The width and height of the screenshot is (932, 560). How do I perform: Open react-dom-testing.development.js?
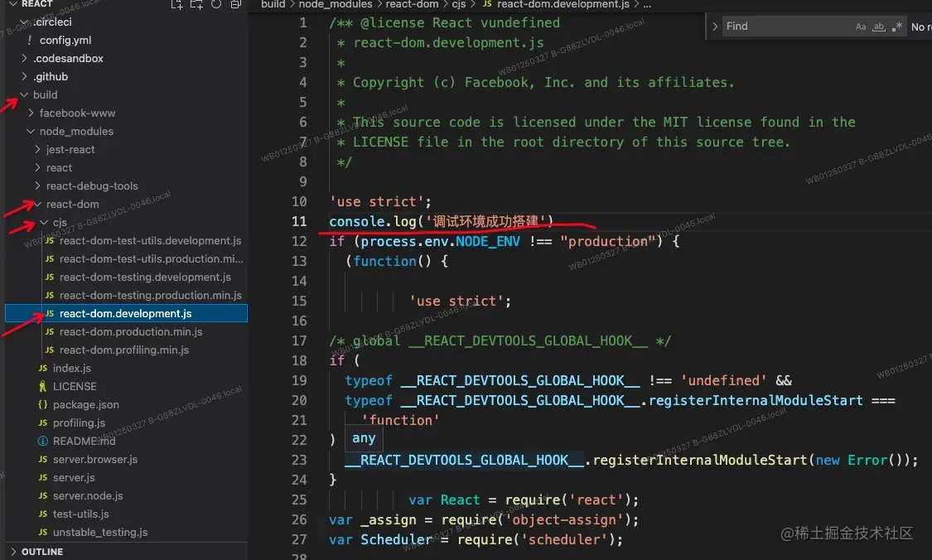coord(145,277)
